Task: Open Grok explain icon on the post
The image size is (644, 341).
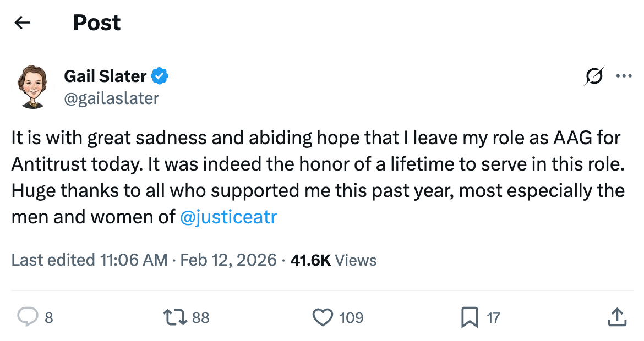Action: click(x=594, y=77)
